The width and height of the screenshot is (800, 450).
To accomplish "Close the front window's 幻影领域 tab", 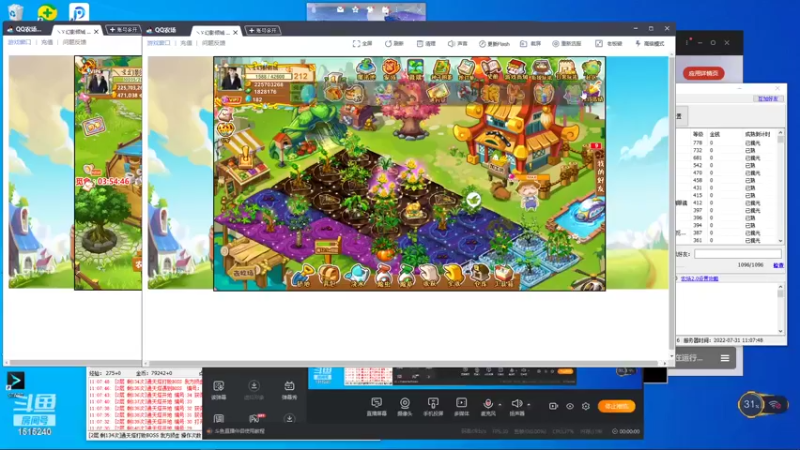I will 235,32.
